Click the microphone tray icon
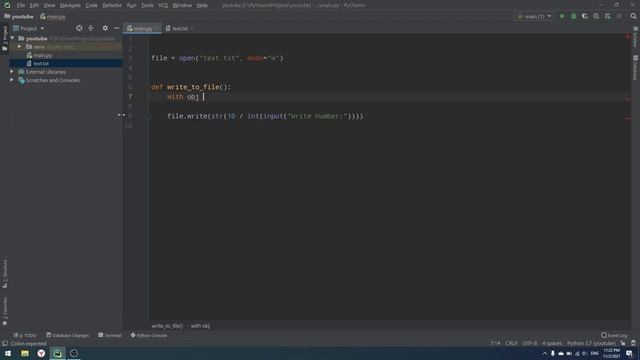The width and height of the screenshot is (640, 360). click(553, 353)
